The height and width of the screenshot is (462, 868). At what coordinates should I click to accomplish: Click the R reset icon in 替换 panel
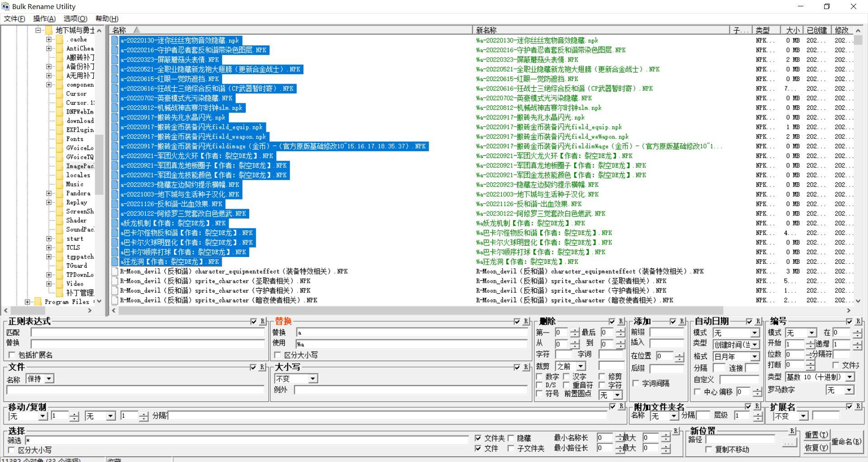coord(526,321)
